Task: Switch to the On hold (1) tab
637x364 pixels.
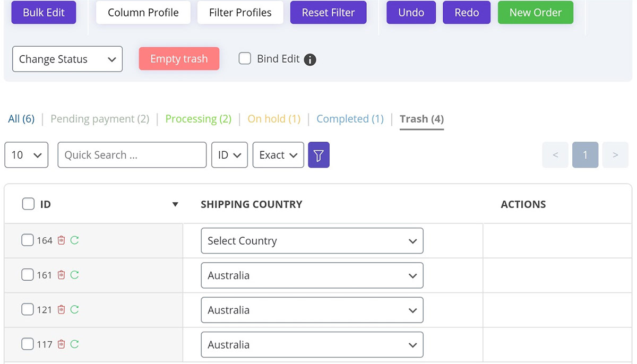Action: (x=274, y=119)
